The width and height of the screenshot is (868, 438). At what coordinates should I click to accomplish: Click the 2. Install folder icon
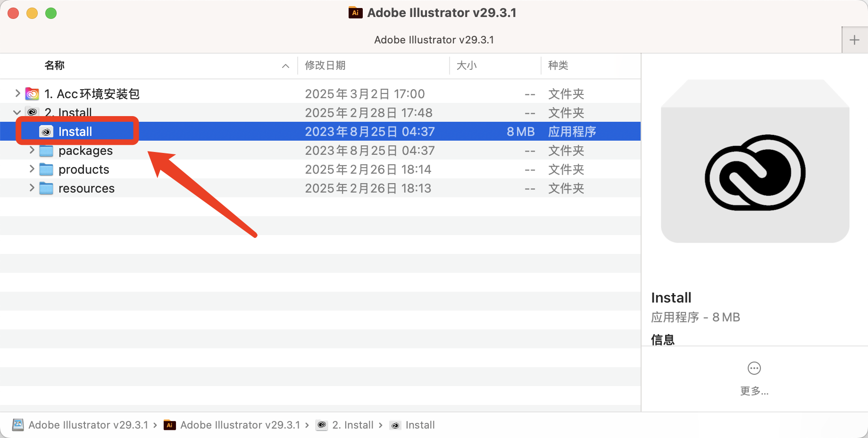point(32,112)
